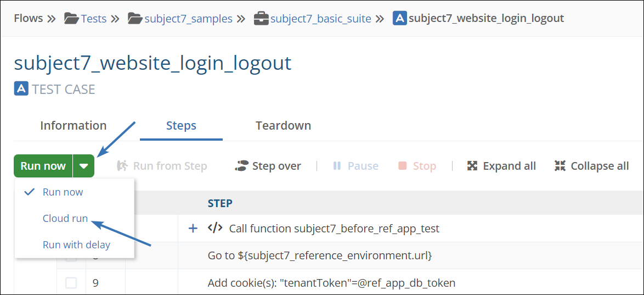Image resolution: width=644 pixels, height=295 pixels.
Task: Click the test case icon beside TEST CASE label
Action: [x=21, y=89]
